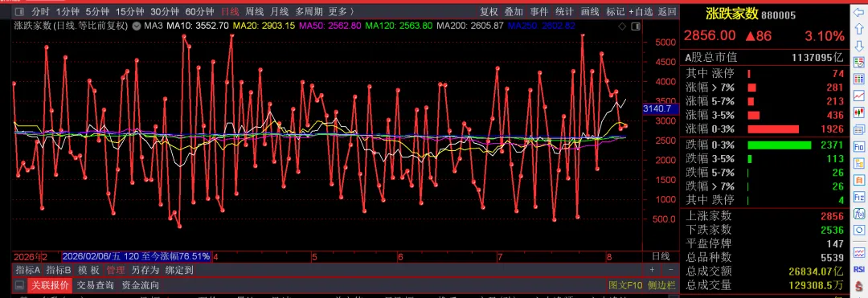Select the line chart icon in sidebar
The image size is (868, 298).
859,95
